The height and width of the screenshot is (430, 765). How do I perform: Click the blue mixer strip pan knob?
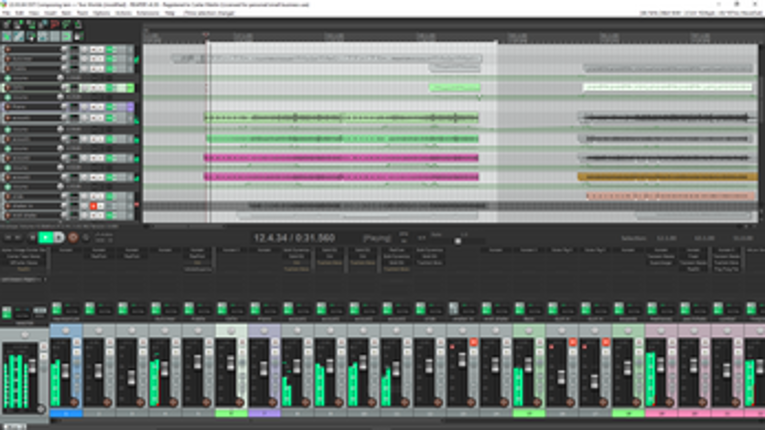tap(66, 331)
